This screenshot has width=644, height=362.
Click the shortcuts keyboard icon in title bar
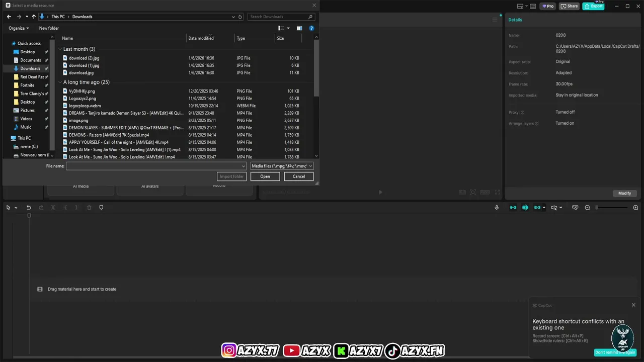coord(533,6)
